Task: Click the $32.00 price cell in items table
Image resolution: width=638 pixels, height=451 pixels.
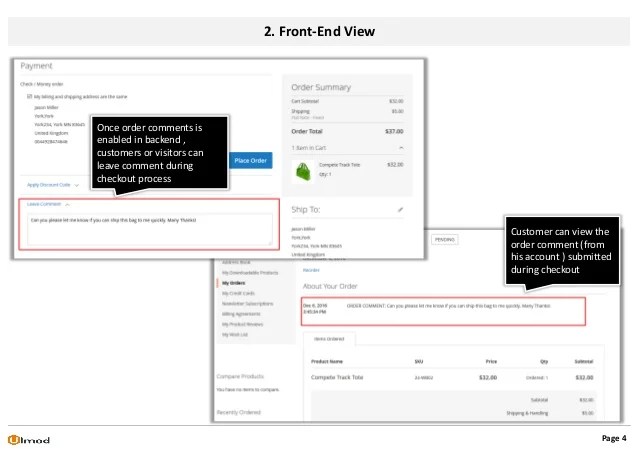Action: point(488,377)
